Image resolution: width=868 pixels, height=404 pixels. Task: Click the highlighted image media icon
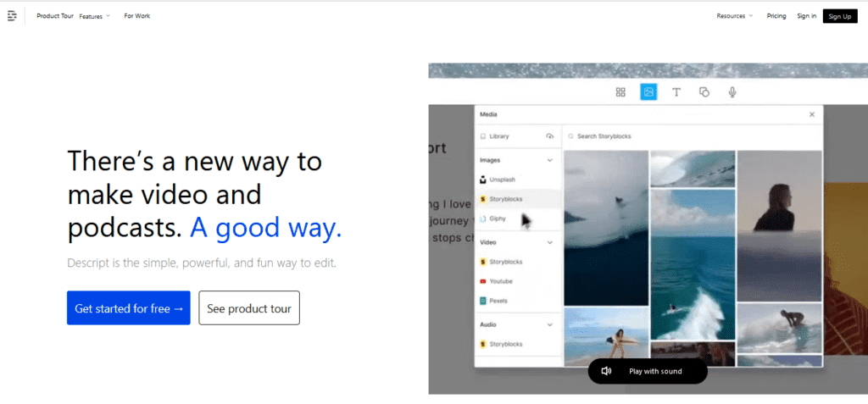tap(648, 92)
